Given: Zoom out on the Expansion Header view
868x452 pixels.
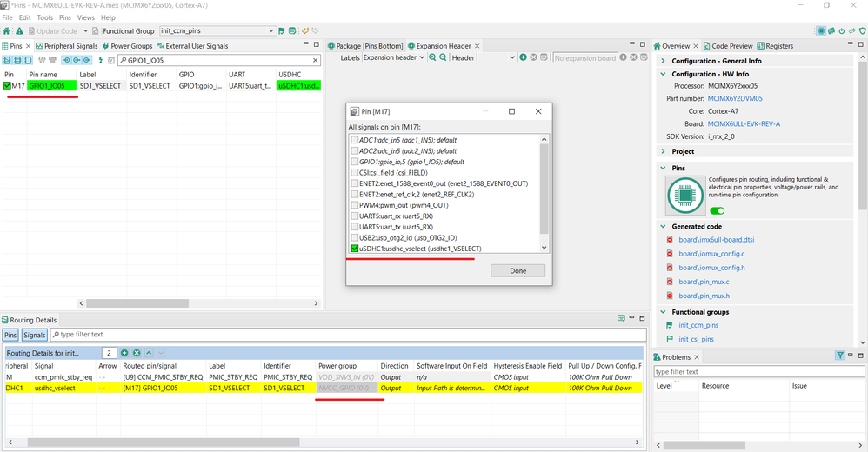Looking at the screenshot, I should tap(443, 57).
